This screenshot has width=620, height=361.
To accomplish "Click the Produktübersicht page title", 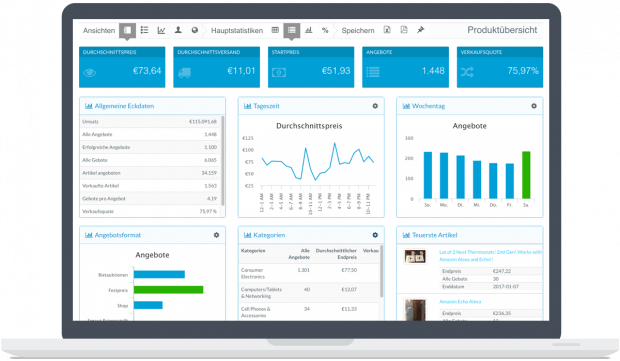I will pyautogui.click(x=502, y=30).
